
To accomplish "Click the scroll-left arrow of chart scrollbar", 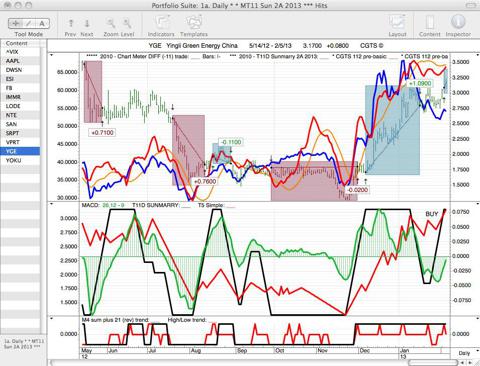I will tap(462, 362).
